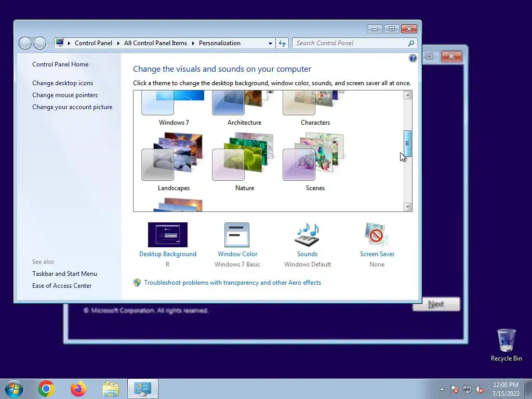The image size is (532, 399).
Task: Open muted volume tray icon
Action: (480, 389)
